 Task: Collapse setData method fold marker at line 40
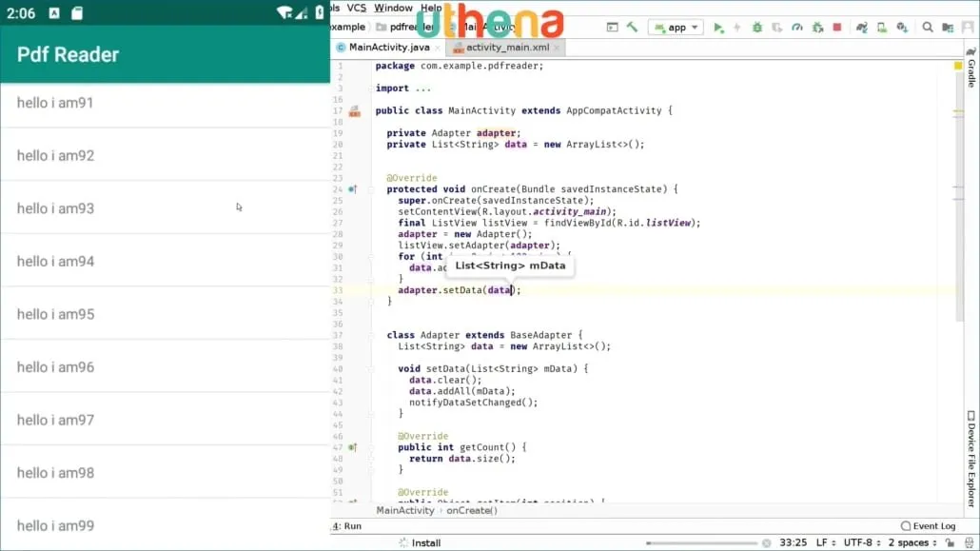[x=371, y=369]
